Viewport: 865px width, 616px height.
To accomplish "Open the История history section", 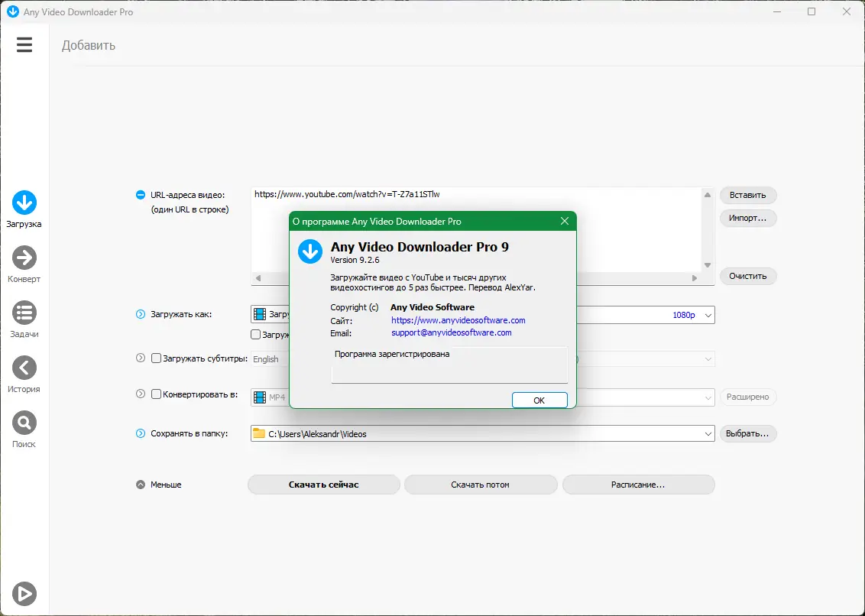I will point(24,374).
